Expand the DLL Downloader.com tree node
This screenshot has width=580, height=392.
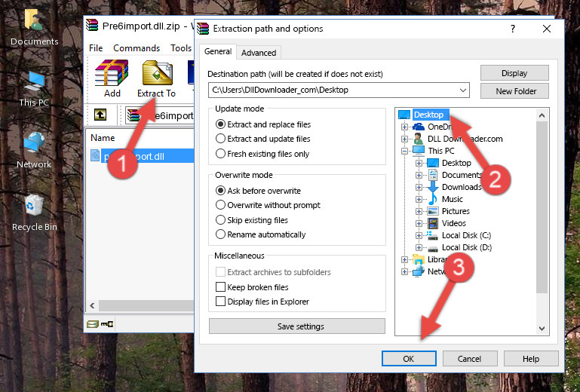click(405, 139)
